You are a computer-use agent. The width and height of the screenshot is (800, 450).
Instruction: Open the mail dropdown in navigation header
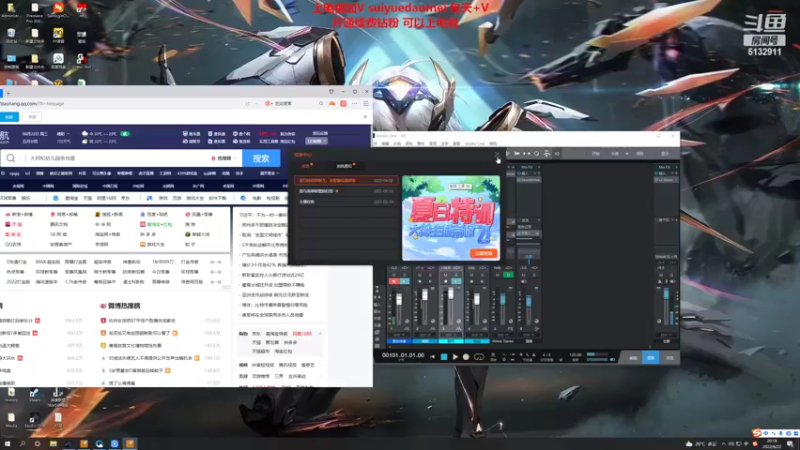[316, 141]
